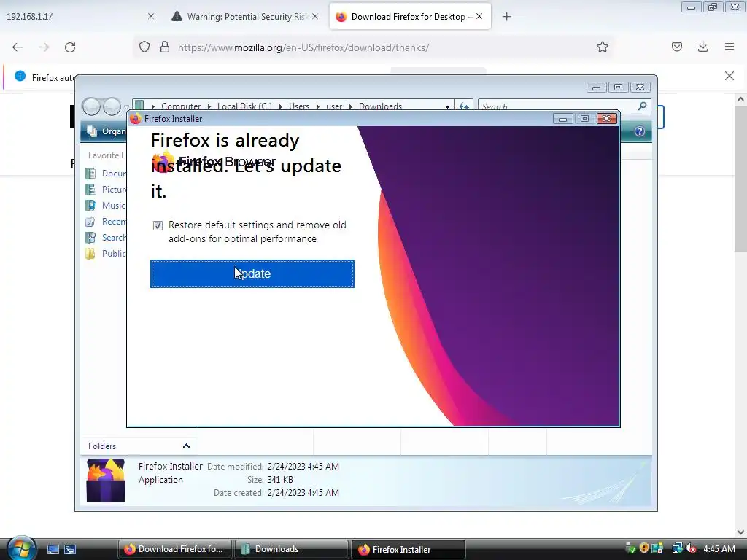The height and width of the screenshot is (560, 747).
Task: Switch to Firefox Installer taskbar button
Action: tap(409, 549)
